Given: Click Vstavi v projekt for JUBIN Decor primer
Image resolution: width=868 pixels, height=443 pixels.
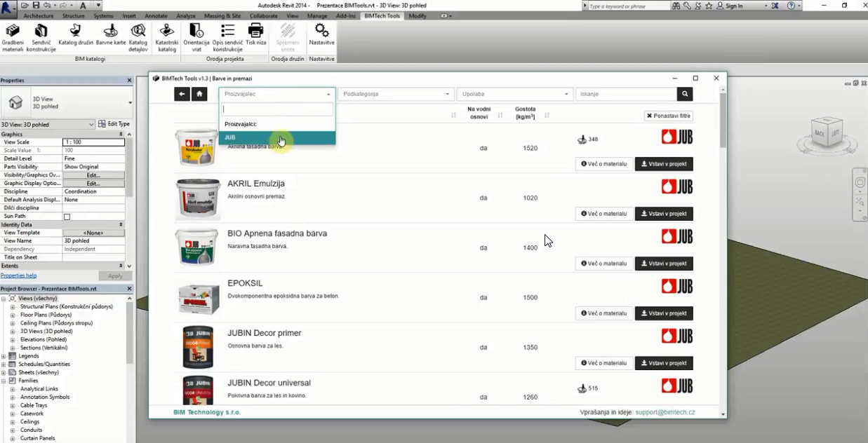Looking at the screenshot, I should 664,363.
